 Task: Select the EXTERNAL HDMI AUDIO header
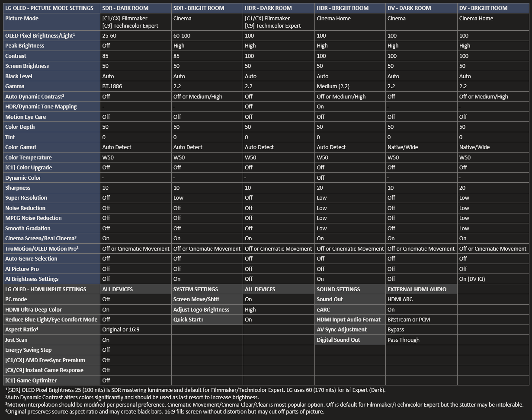(417, 290)
